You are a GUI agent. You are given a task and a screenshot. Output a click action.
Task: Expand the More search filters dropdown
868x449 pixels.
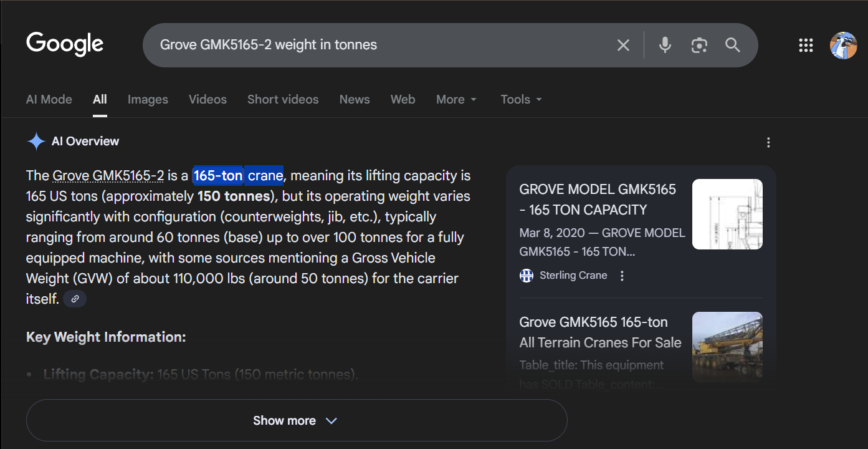point(456,99)
